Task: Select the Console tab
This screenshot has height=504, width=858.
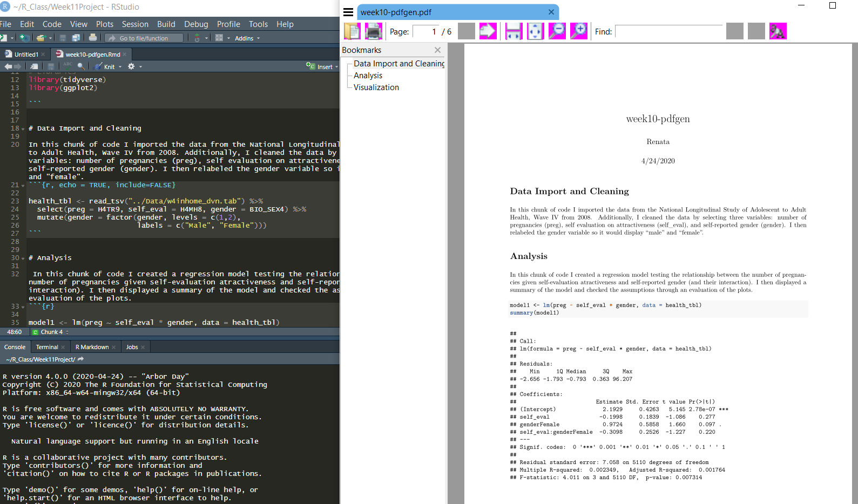Action: 15,347
